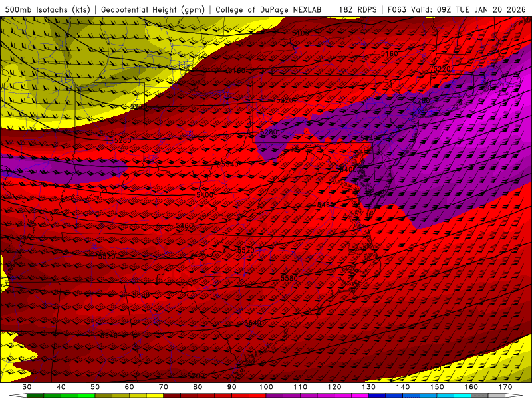Click the 40 knot legend label
Viewport: 532px width, 399px height.
coord(61,387)
